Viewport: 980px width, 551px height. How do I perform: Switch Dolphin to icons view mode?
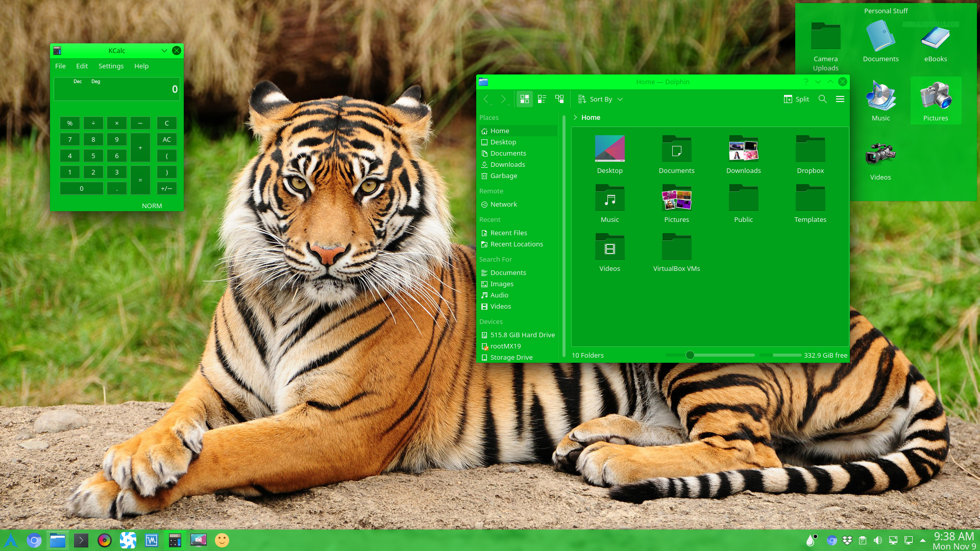tap(524, 99)
